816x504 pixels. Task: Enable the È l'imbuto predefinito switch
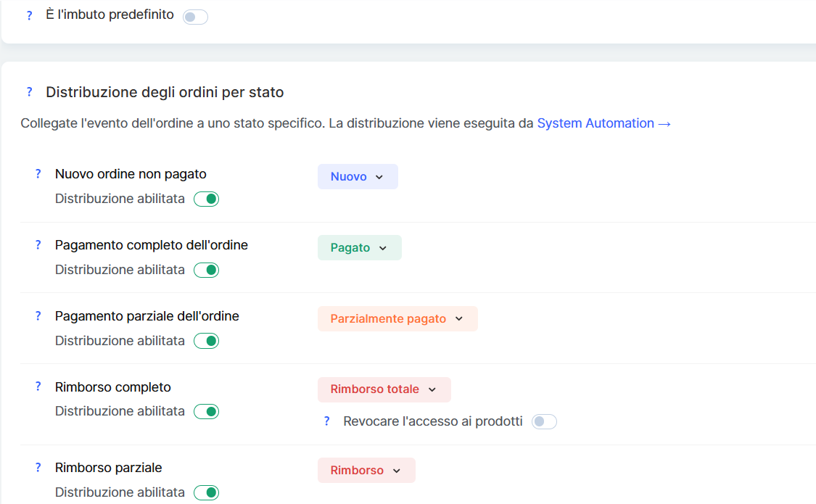pos(195,17)
